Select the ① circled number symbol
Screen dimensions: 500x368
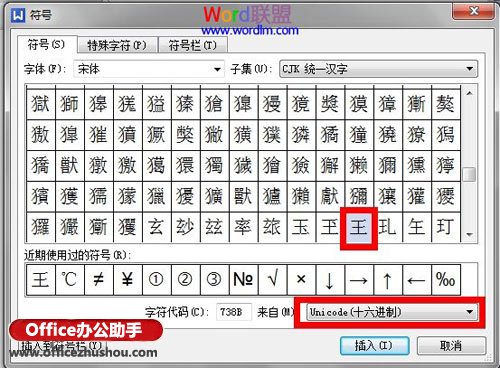(157, 280)
